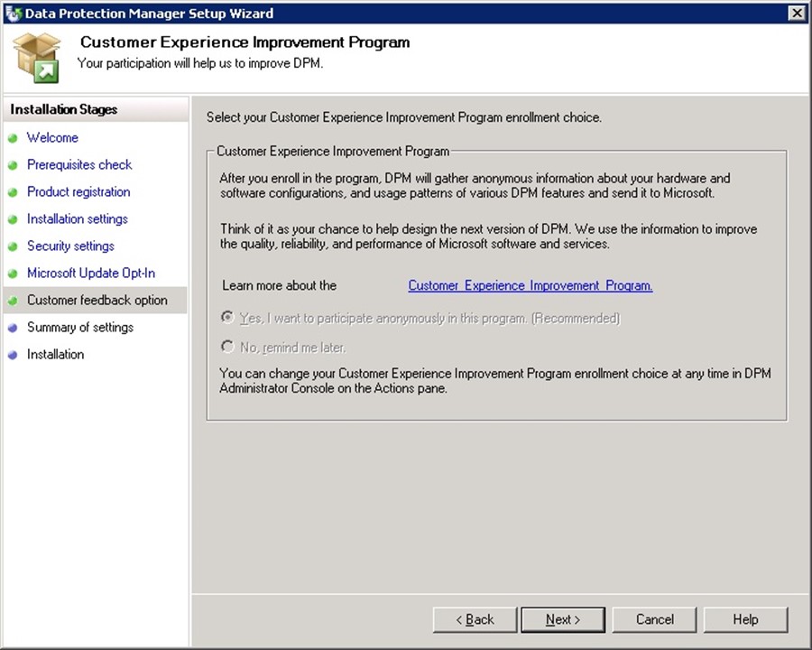Select Customer feedback option stage
The image size is (812, 650).
click(97, 301)
